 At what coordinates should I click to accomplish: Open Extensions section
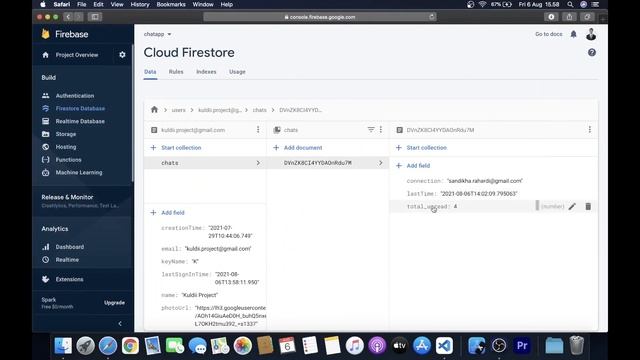pos(69,279)
